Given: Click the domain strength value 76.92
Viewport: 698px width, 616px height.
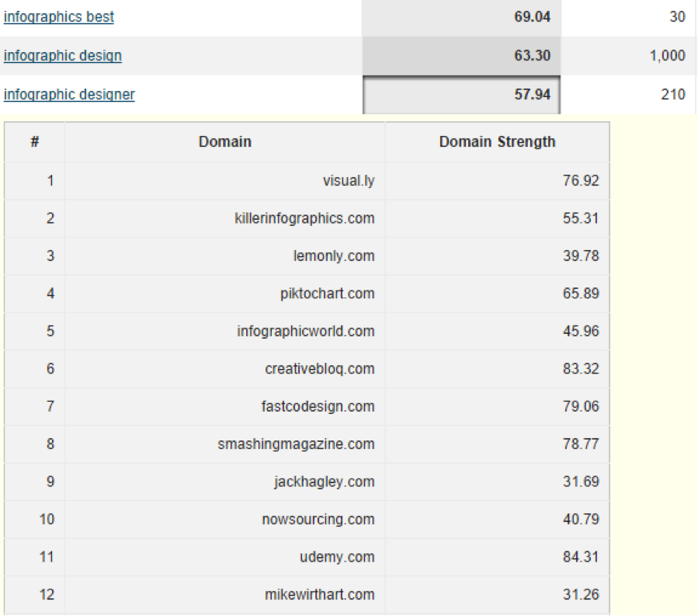Looking at the screenshot, I should 581,181.
